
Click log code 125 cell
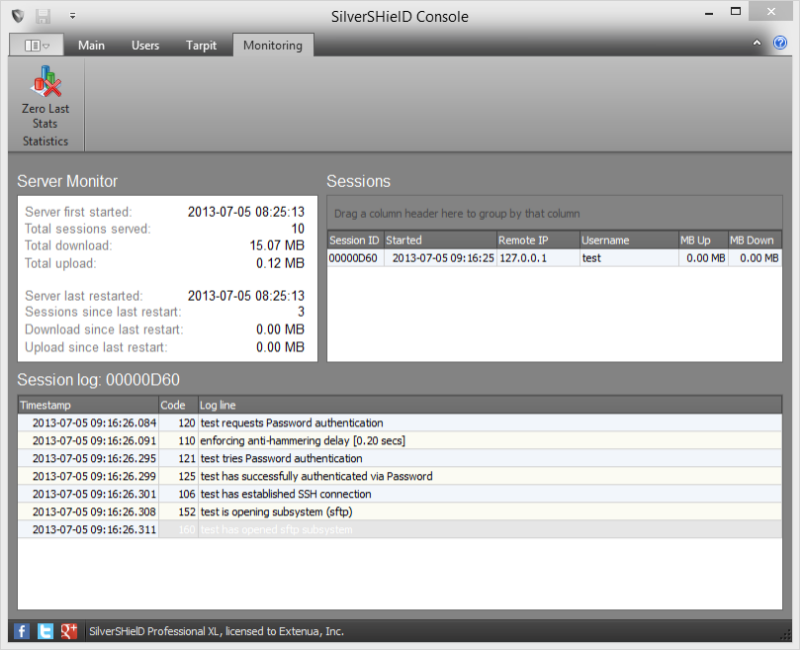coord(178,476)
